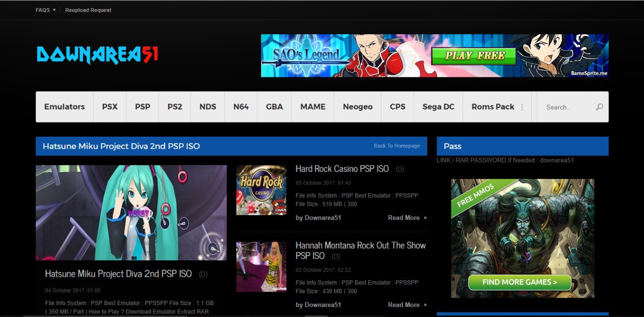Click the comment count under Hannah Montana title
The image size is (644, 317).
336,256
